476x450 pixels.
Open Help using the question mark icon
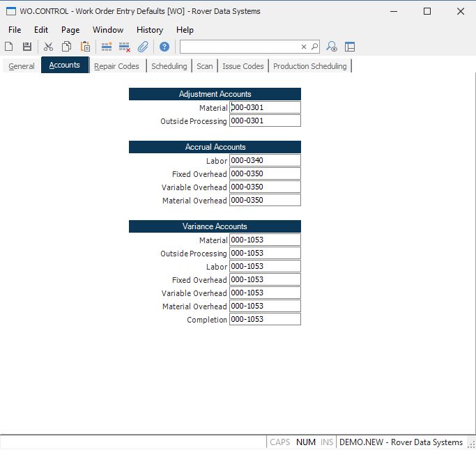(164, 47)
